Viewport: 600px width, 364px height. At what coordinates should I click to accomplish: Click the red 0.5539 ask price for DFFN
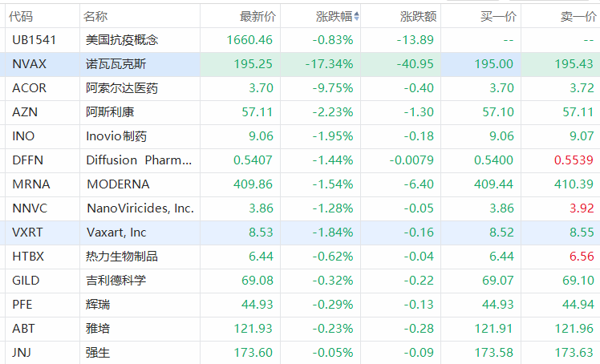coord(574,160)
